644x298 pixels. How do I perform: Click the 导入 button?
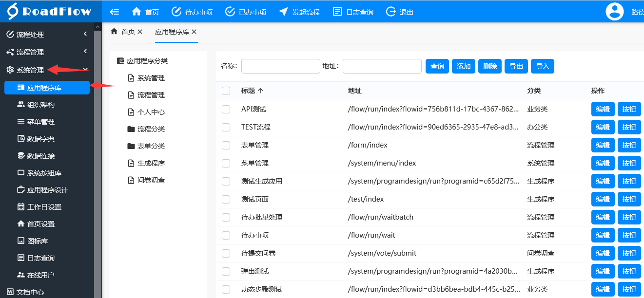click(543, 66)
